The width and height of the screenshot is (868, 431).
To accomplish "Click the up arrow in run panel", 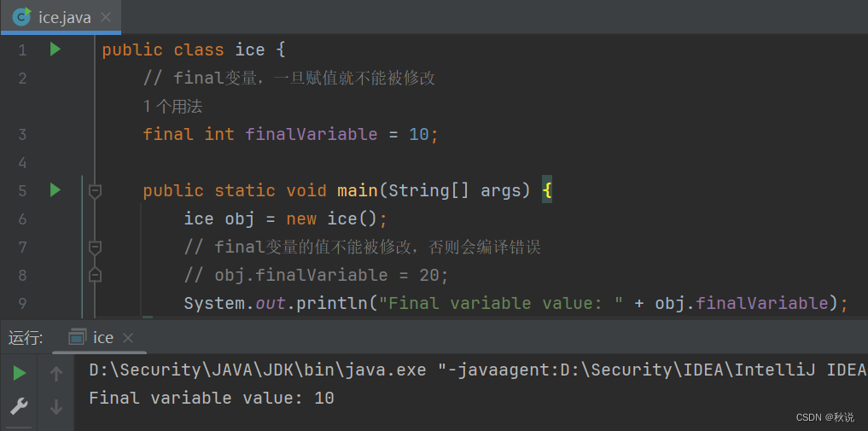I will (56, 375).
